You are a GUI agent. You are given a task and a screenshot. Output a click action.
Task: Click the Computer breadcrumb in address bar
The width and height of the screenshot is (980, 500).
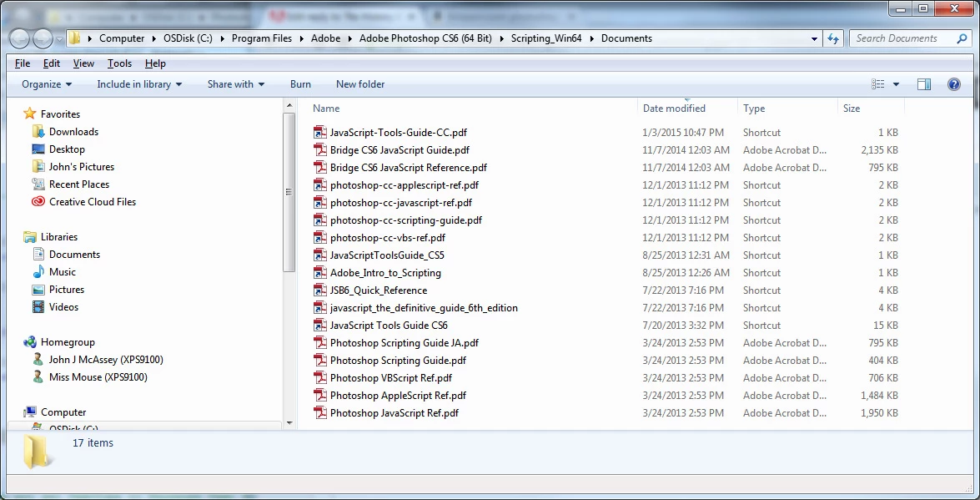click(x=121, y=38)
